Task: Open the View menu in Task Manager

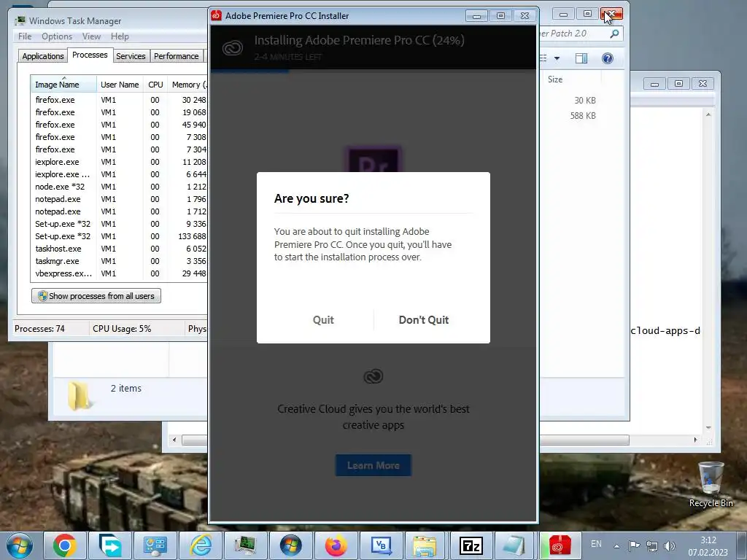Action: pyautogui.click(x=91, y=36)
